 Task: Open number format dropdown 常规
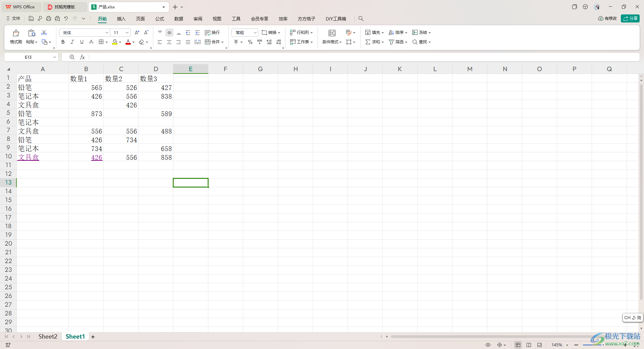point(255,33)
